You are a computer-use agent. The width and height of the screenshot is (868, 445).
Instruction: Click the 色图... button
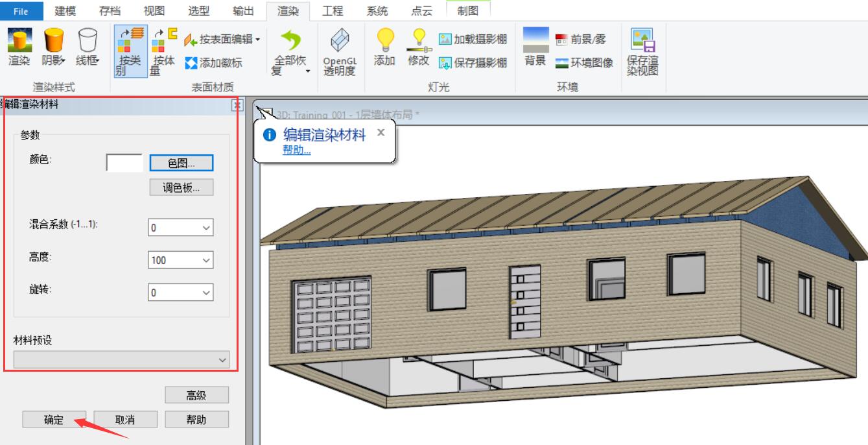(182, 163)
